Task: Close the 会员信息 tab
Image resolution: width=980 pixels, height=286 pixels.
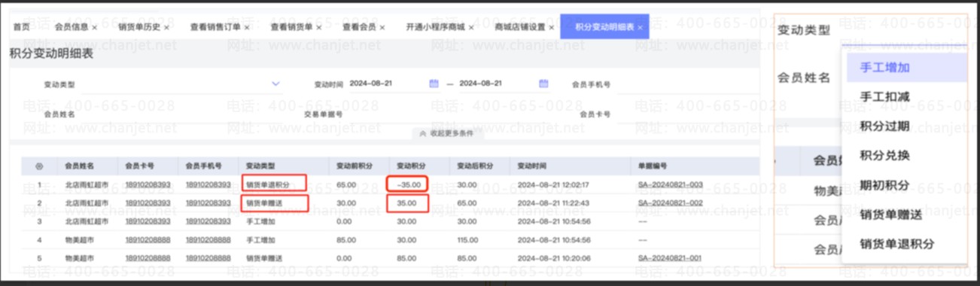Action: pos(94,27)
